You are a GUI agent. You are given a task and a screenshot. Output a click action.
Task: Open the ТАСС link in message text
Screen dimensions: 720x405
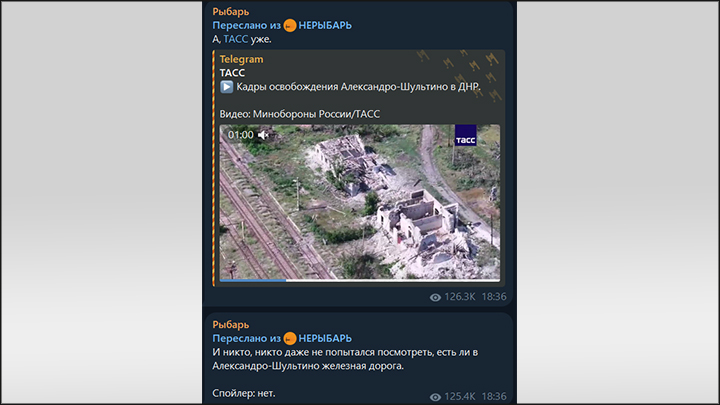coord(236,39)
